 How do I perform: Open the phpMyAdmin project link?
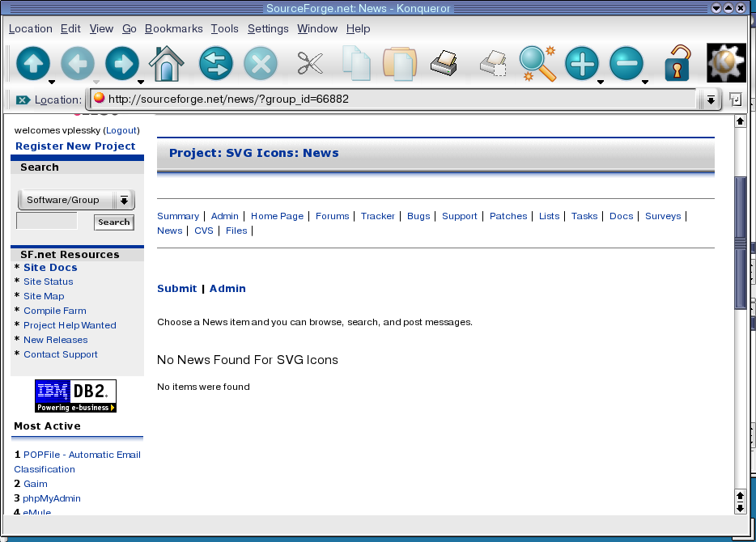(x=52, y=498)
